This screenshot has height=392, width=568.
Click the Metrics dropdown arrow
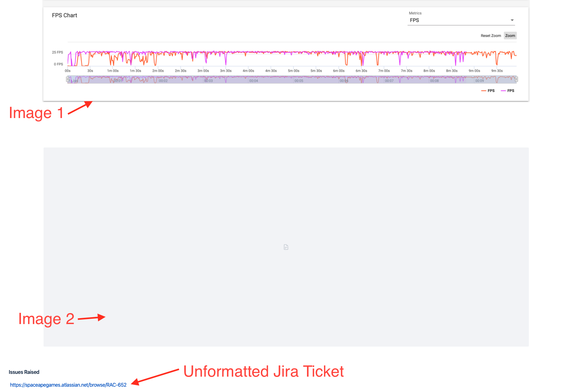(x=512, y=20)
